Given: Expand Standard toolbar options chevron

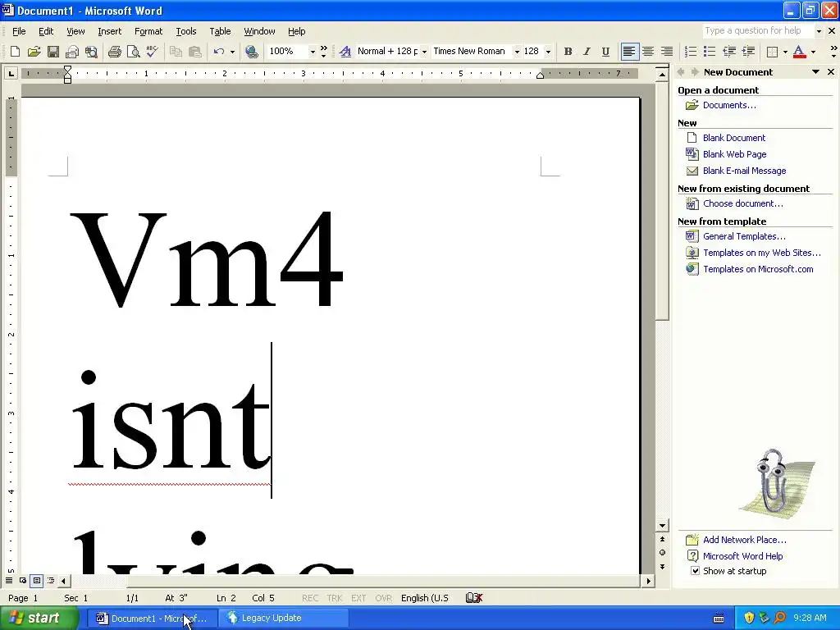Looking at the screenshot, I should tap(323, 52).
